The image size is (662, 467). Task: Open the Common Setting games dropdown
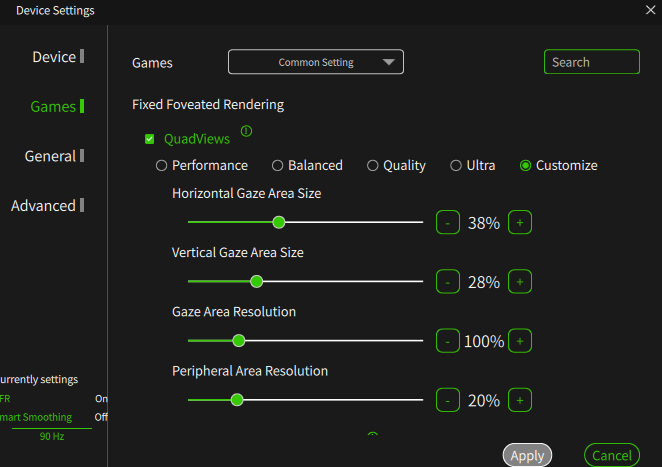(x=315, y=62)
